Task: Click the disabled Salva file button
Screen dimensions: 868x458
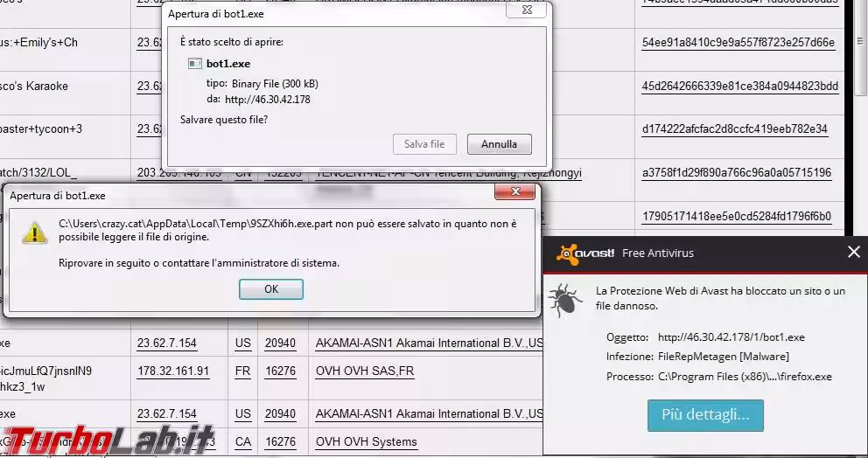Action: pos(424,144)
